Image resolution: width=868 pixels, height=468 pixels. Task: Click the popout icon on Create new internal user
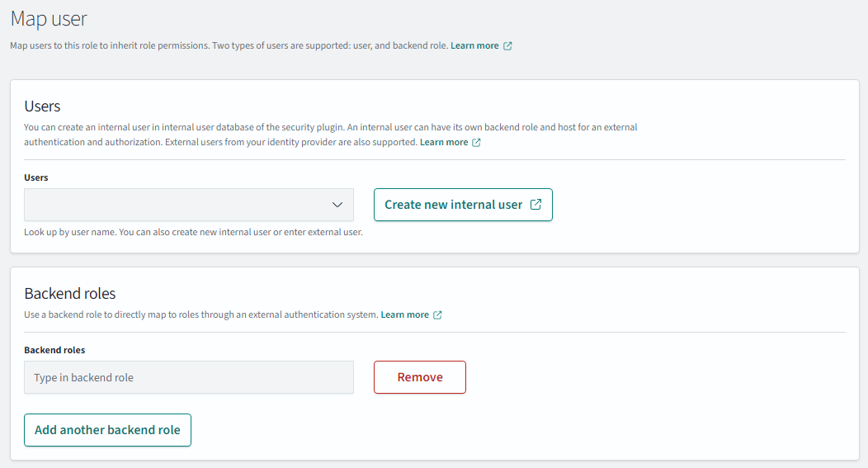point(535,205)
